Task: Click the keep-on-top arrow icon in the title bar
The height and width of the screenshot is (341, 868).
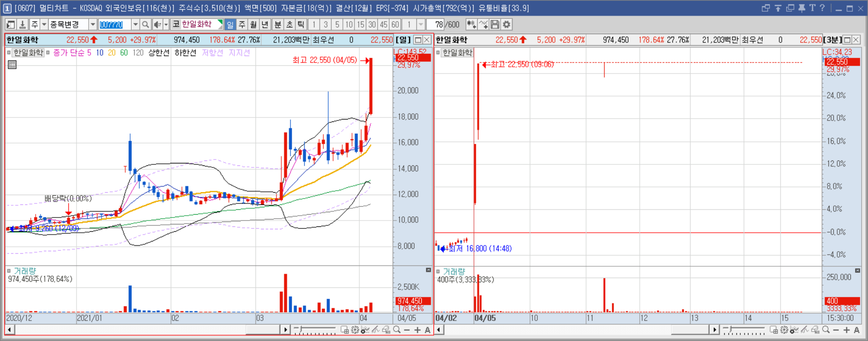Action: [x=778, y=8]
